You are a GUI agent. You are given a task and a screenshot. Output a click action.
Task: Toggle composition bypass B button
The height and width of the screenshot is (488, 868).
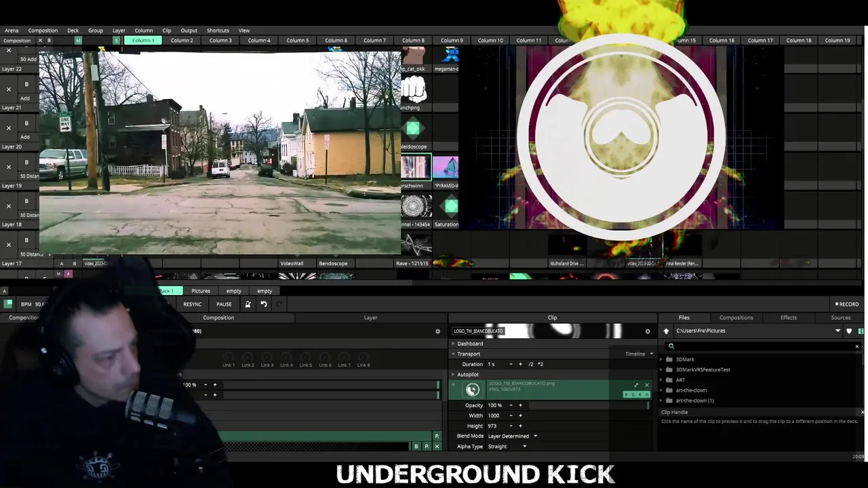(x=49, y=41)
